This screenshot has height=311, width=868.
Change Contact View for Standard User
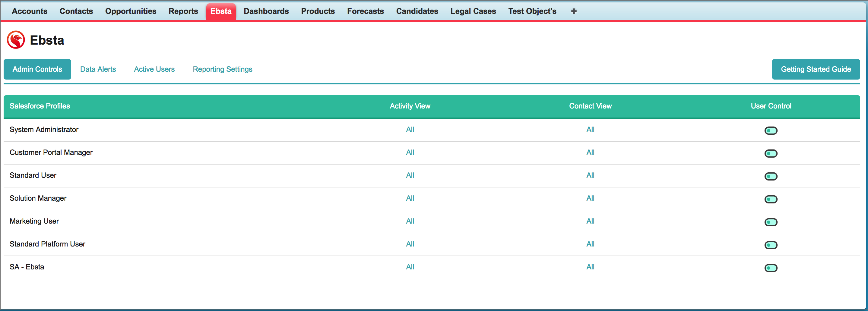pyautogui.click(x=590, y=175)
